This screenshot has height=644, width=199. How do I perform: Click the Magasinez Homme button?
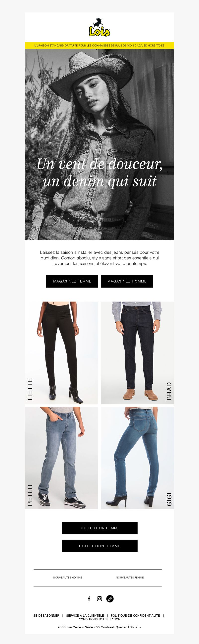coord(127,281)
